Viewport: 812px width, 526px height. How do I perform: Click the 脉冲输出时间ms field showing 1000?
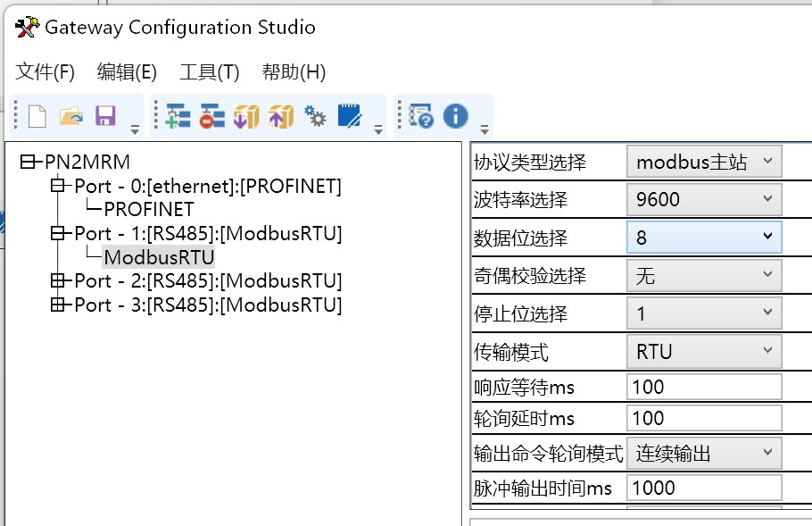[x=704, y=488]
